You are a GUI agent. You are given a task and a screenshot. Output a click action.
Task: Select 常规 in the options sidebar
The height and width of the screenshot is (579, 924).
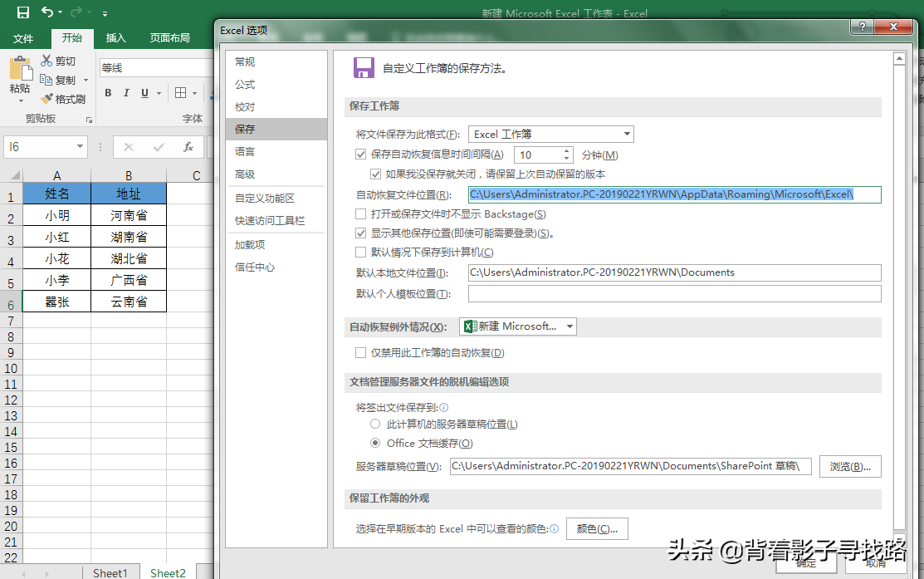tap(276, 62)
